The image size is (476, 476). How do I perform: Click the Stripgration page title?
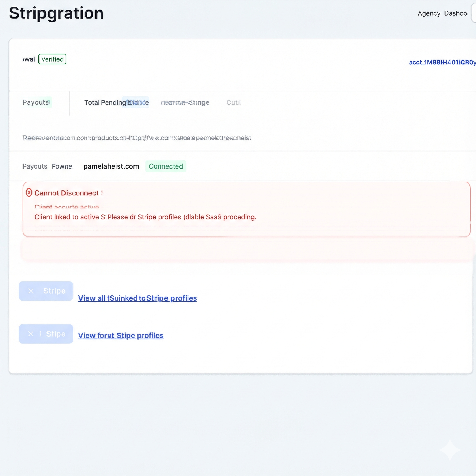(x=56, y=13)
